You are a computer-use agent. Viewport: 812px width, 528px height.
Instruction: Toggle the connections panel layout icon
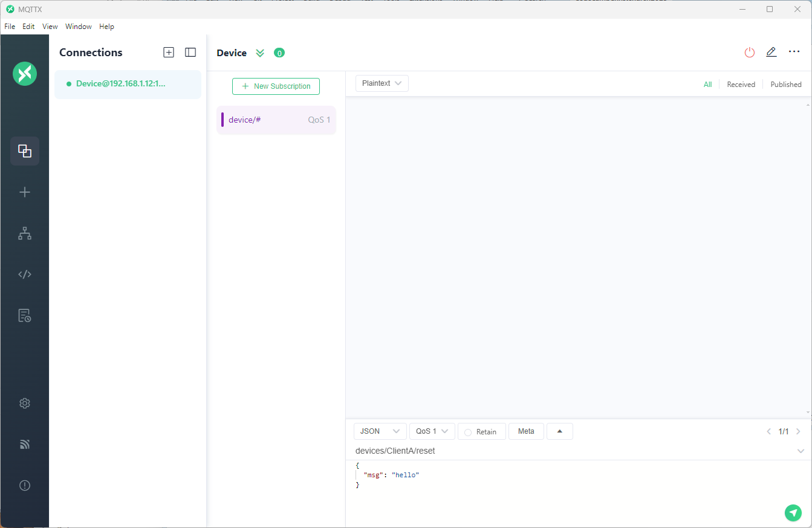190,53
